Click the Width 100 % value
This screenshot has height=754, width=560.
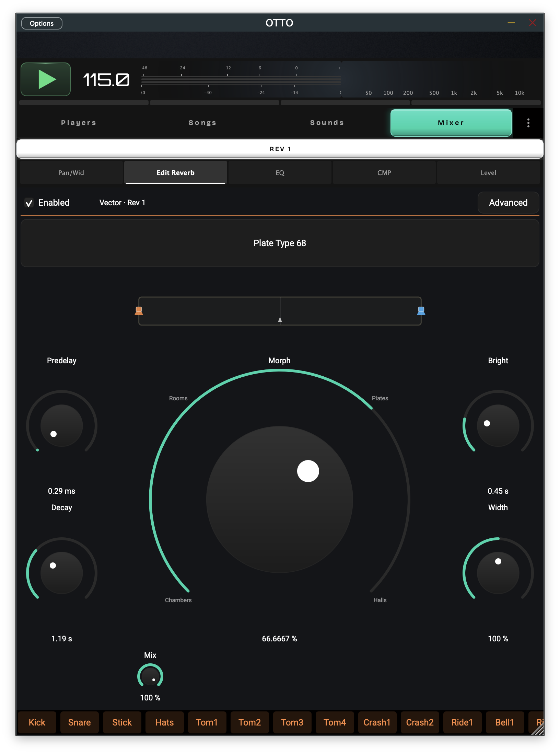click(498, 639)
